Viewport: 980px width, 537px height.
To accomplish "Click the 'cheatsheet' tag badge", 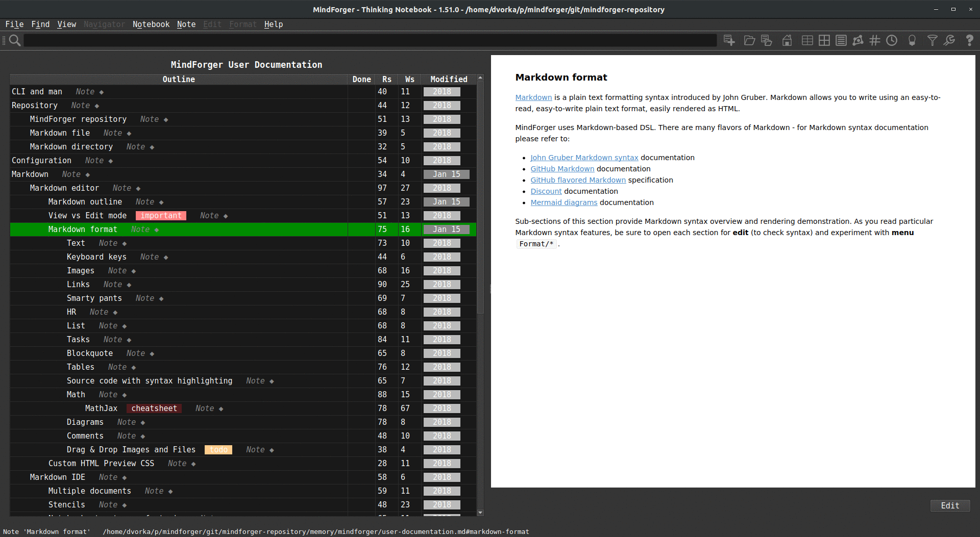I will coord(154,408).
